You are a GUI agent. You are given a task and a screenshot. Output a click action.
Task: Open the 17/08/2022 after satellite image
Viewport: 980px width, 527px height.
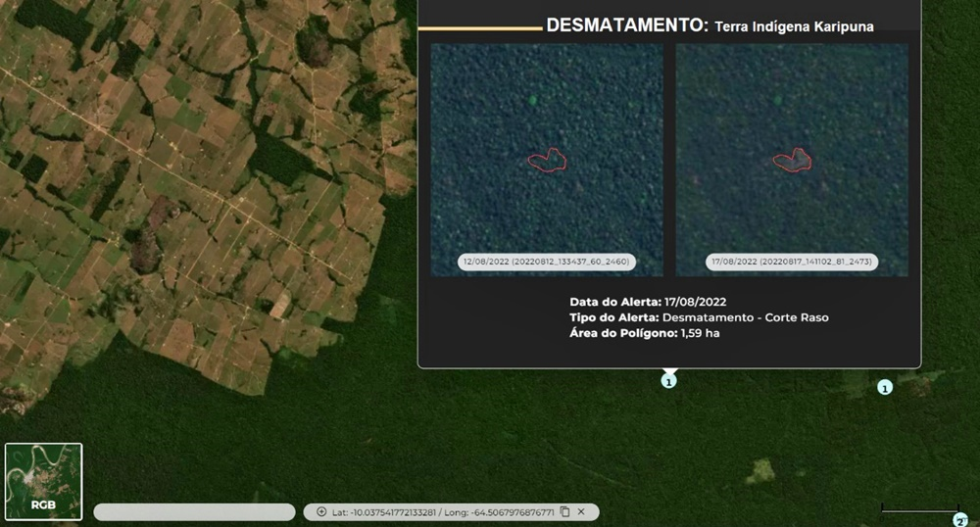pos(792,160)
